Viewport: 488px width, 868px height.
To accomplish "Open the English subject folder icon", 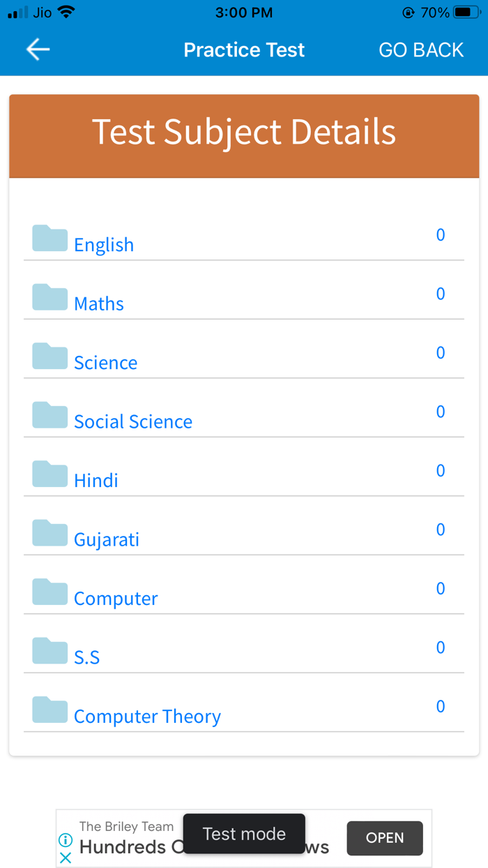I will pyautogui.click(x=49, y=237).
